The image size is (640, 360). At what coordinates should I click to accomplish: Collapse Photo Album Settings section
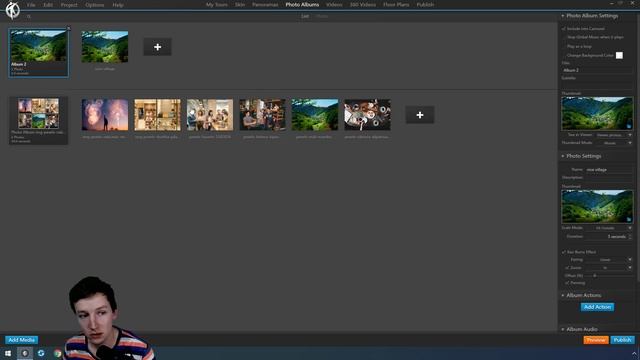[x=563, y=16]
